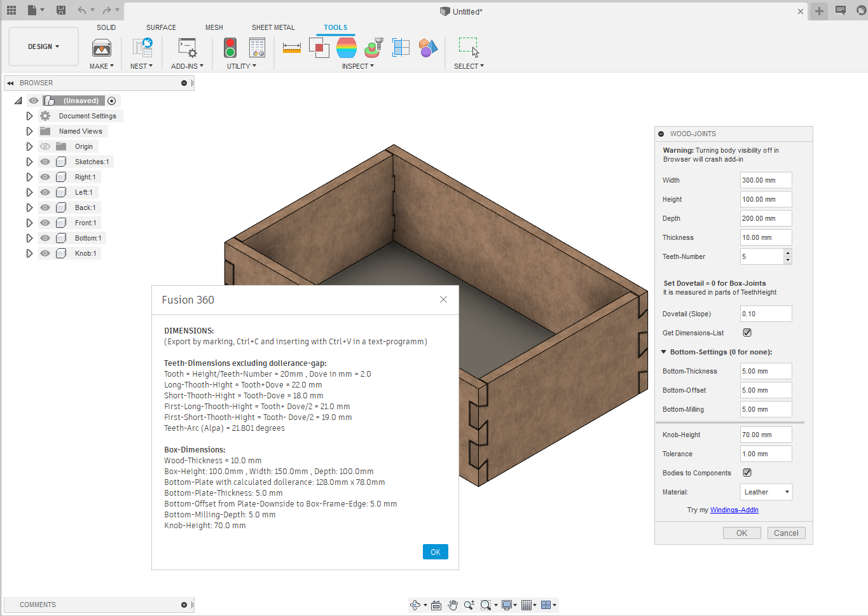Switch to the SURFACE tab
The image size is (868, 616).
click(x=161, y=27)
